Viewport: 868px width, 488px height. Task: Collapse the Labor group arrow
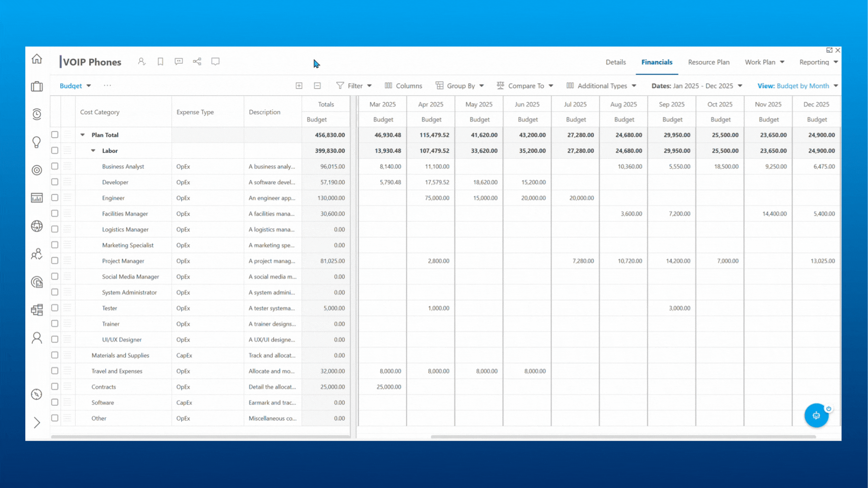tap(93, 150)
